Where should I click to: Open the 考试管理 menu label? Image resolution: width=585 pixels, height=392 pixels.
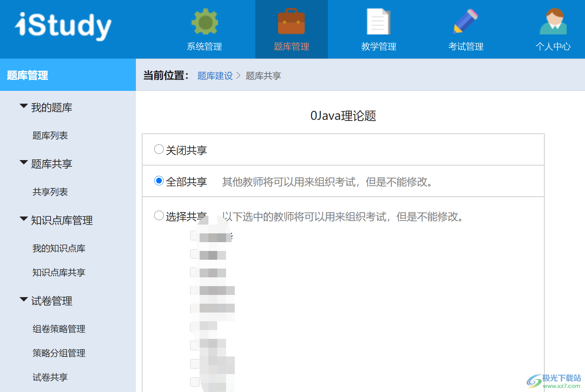(466, 47)
